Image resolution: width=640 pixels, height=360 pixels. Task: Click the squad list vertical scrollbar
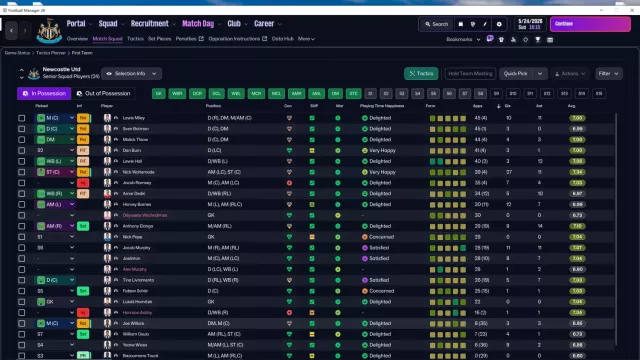[x=616, y=229]
